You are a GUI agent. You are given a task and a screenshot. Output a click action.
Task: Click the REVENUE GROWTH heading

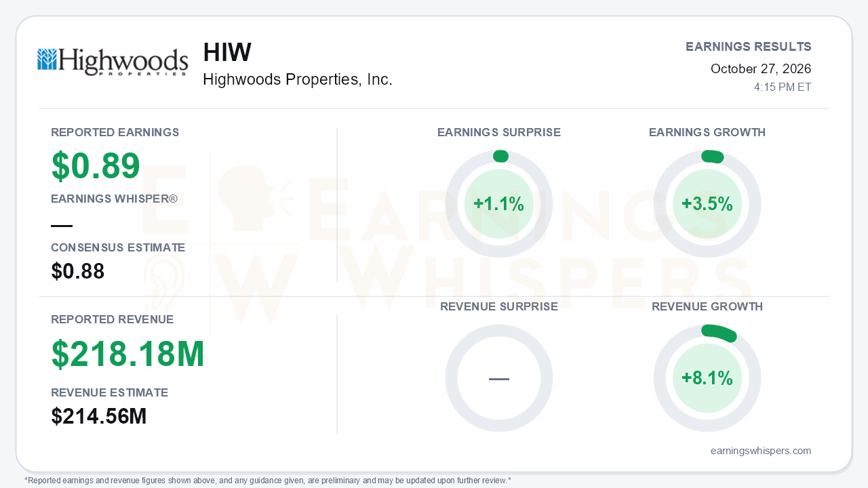(707, 306)
